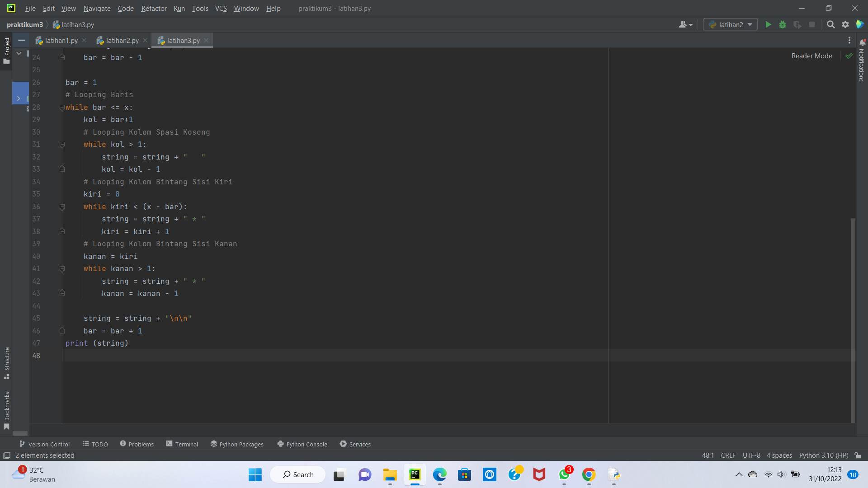Open WhatsApp from the taskbar
The height and width of the screenshot is (488, 868).
pos(564,475)
